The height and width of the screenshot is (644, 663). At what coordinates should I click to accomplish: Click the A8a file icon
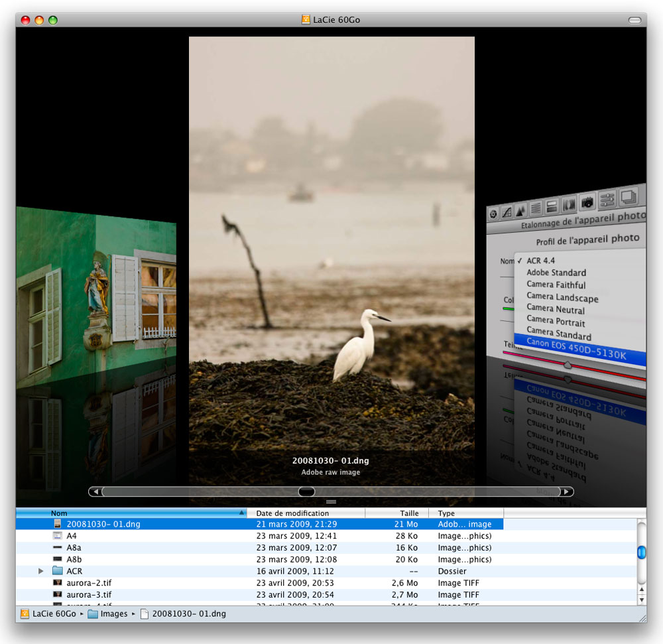coord(58,548)
